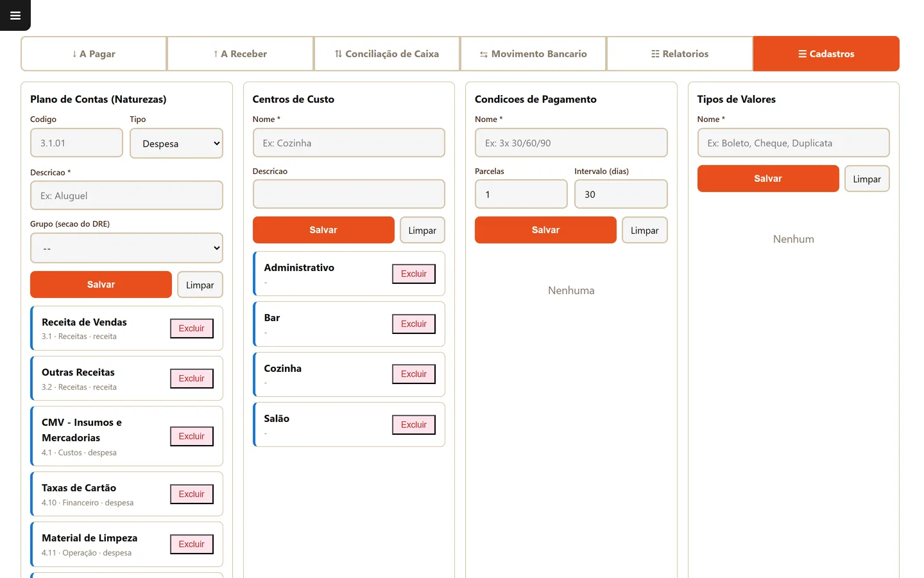Delete the Salão cost center

coord(414,425)
